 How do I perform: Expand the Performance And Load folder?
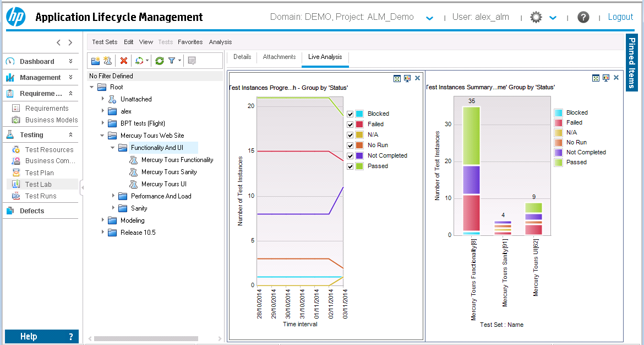tap(113, 196)
